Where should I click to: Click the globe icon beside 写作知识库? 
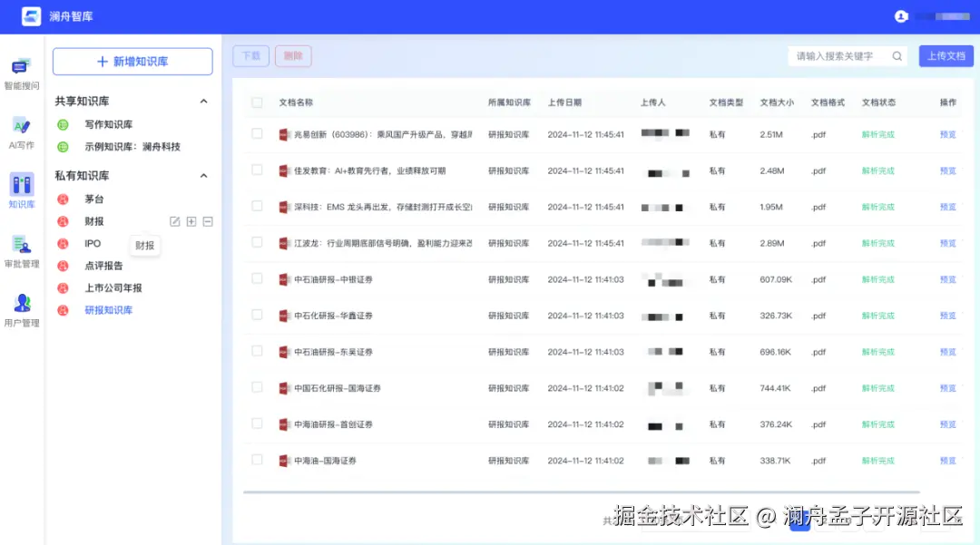[63, 125]
